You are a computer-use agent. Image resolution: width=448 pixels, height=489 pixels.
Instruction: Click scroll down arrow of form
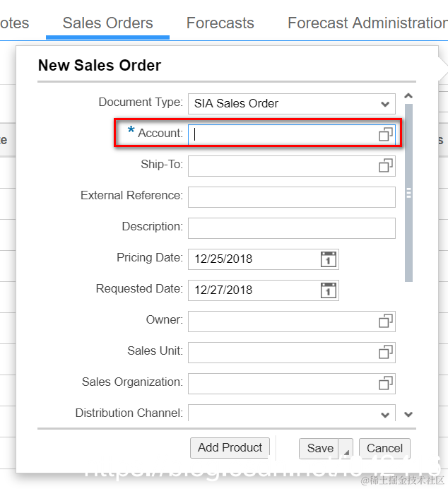pos(408,415)
